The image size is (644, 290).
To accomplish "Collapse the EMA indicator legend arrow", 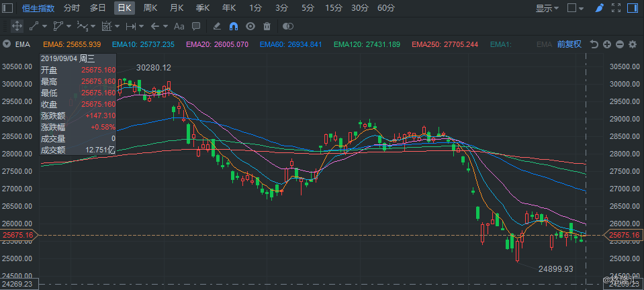I will point(7,44).
